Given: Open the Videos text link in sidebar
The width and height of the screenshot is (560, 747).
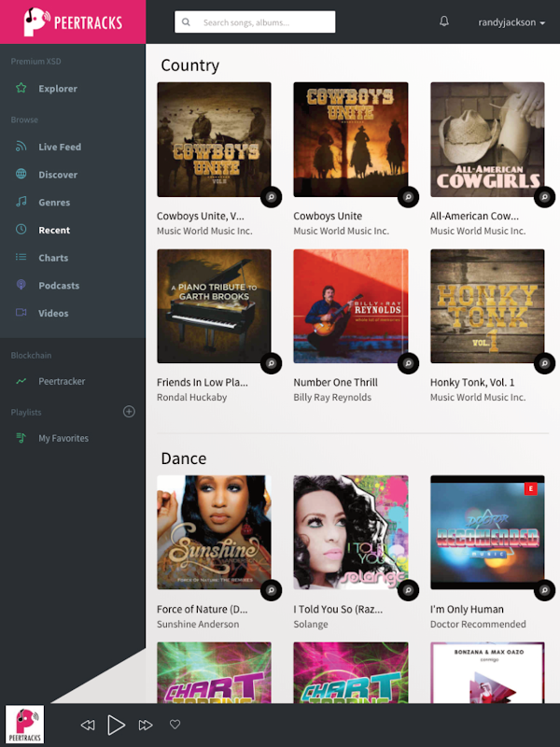Looking at the screenshot, I should click(53, 313).
